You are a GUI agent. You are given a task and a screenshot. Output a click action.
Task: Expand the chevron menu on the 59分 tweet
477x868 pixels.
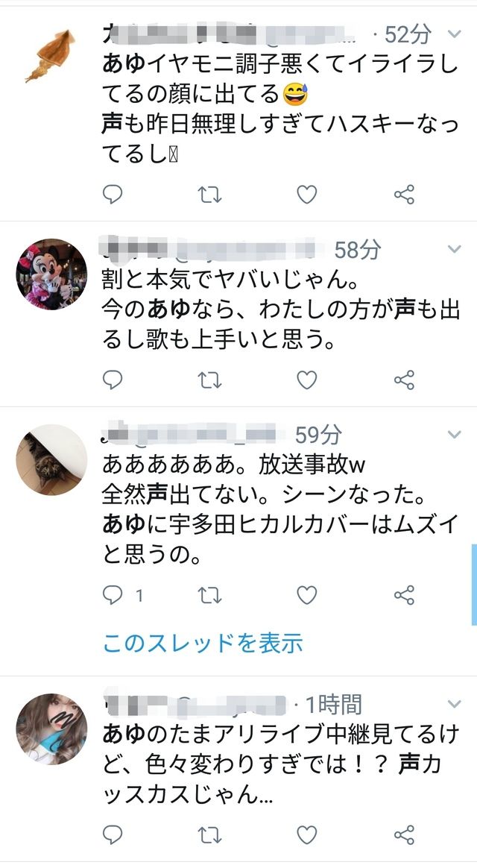pyautogui.click(x=455, y=434)
